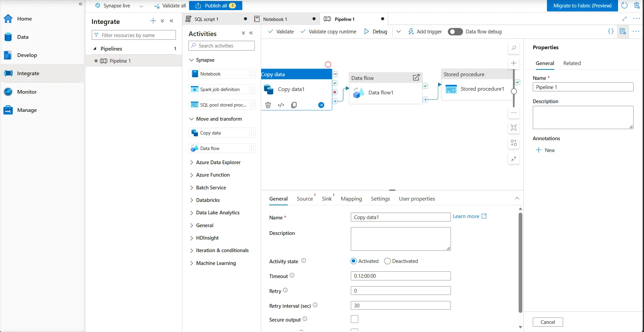This screenshot has height=332, width=644.
Task: Add a New annotation
Action: [545, 150]
